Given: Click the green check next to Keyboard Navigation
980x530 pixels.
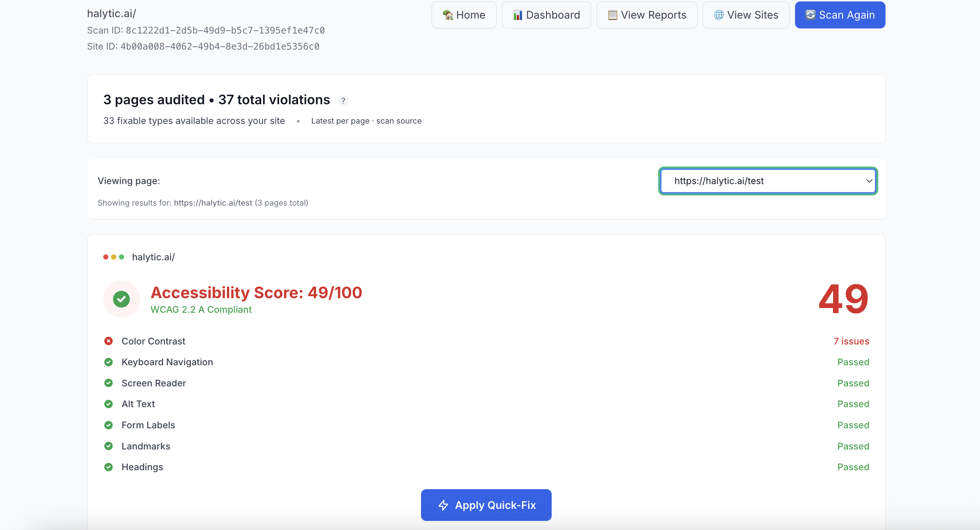Looking at the screenshot, I should coord(108,362).
